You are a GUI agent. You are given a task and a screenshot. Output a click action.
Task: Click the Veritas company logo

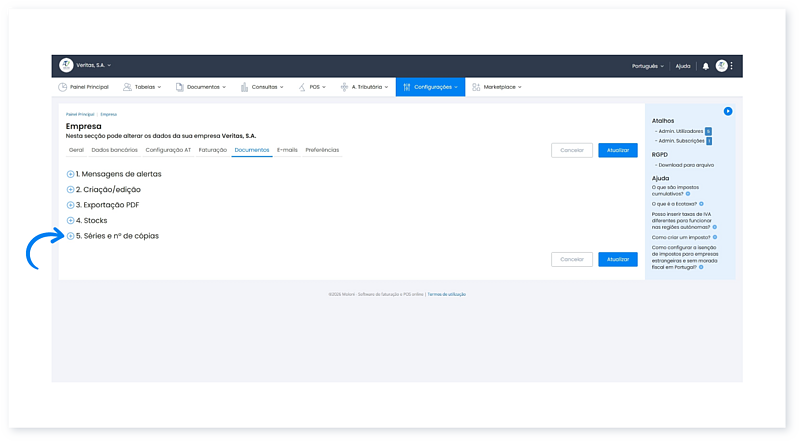click(66, 65)
